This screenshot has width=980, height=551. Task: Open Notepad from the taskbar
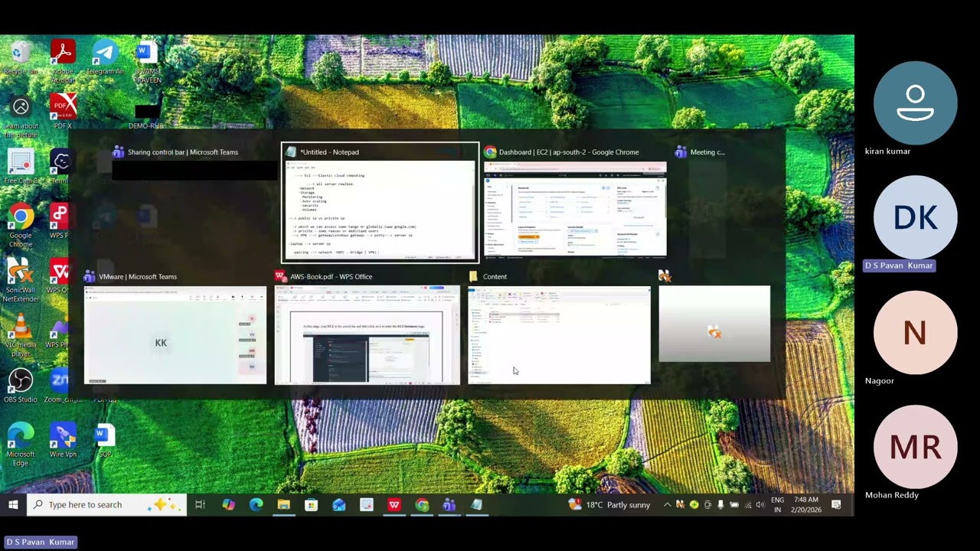476,504
